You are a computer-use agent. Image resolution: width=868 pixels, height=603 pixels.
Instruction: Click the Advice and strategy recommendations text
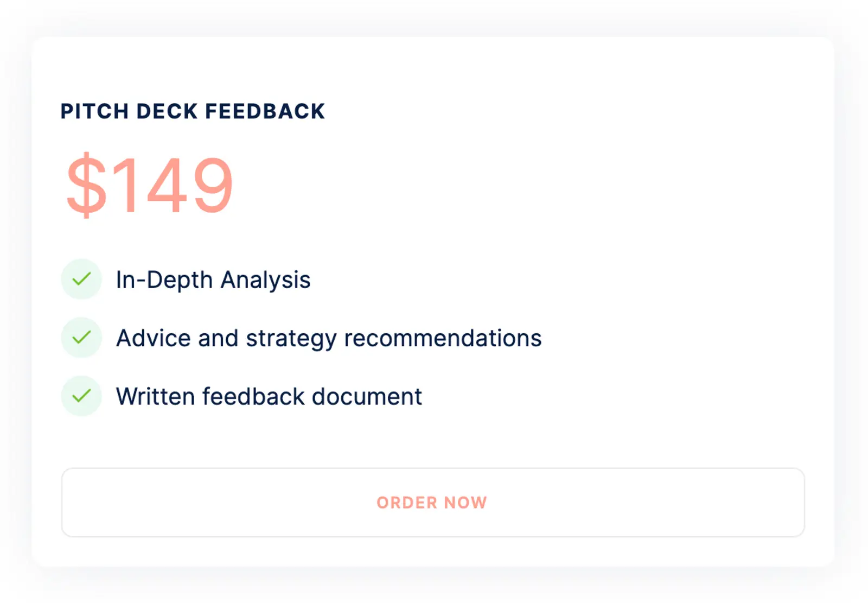pos(328,337)
